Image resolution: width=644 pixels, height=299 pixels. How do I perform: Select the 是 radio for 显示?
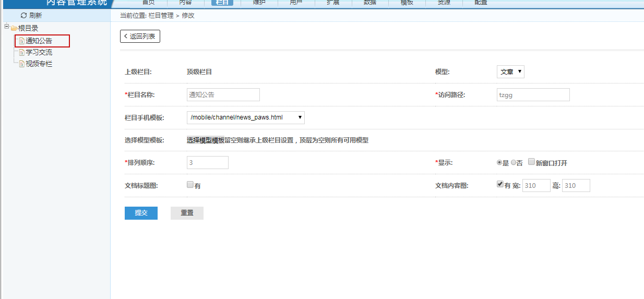499,163
